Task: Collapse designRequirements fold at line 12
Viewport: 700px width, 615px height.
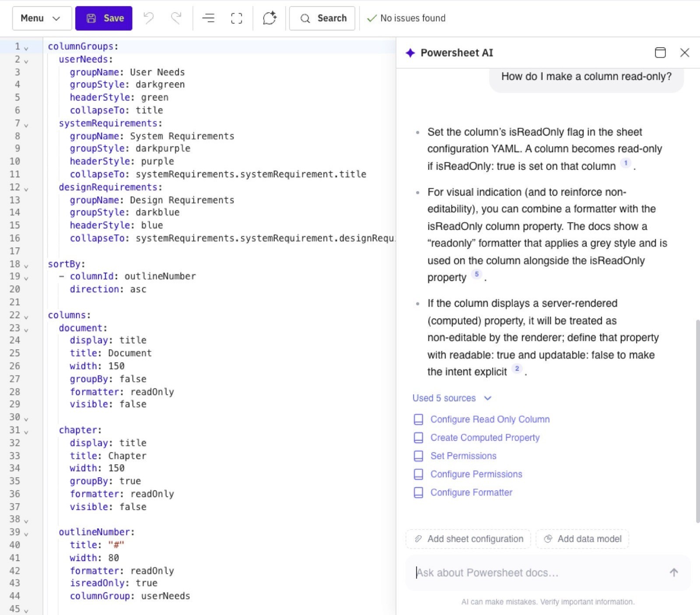Action: coord(26,189)
